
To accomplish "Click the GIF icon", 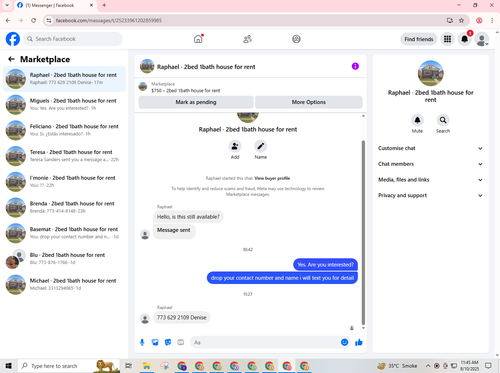I will 181,342.
